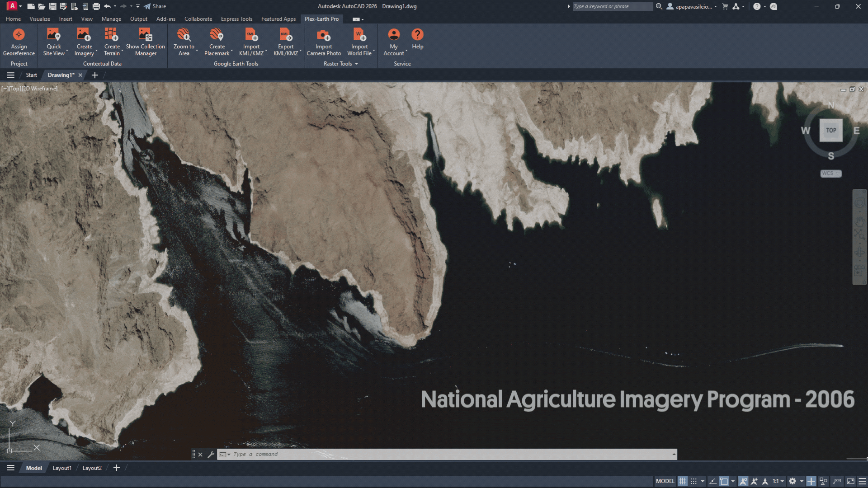Click the Assign Georeference icon
Screen dimensions: 868x488
[19, 35]
